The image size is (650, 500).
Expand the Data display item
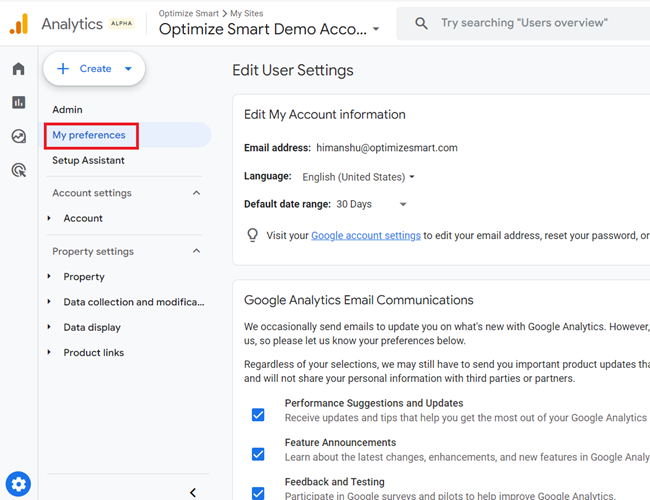tap(49, 327)
